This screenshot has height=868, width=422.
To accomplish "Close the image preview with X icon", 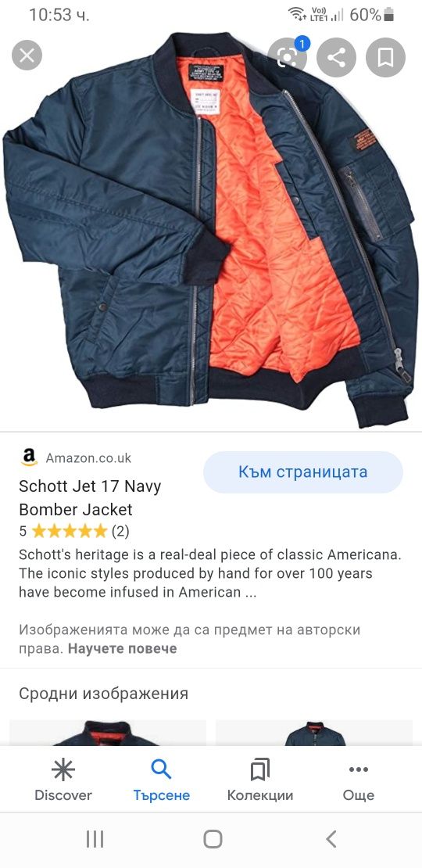I will pyautogui.click(x=27, y=56).
